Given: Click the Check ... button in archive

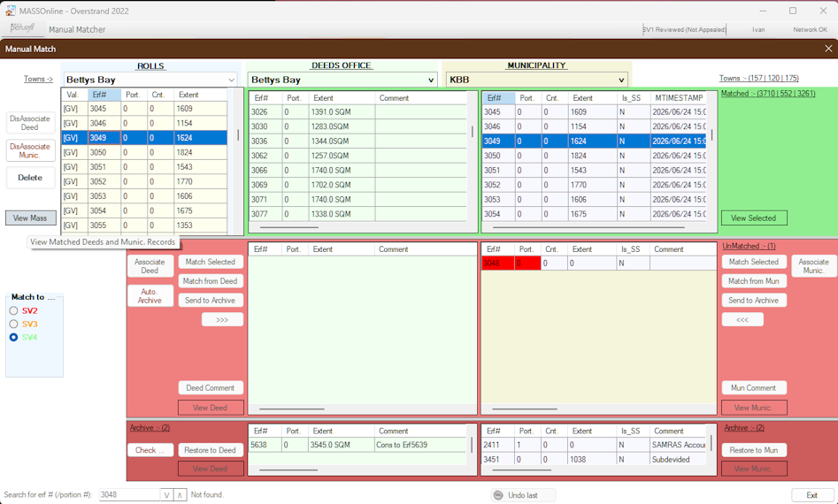Looking at the screenshot, I should (x=150, y=450).
